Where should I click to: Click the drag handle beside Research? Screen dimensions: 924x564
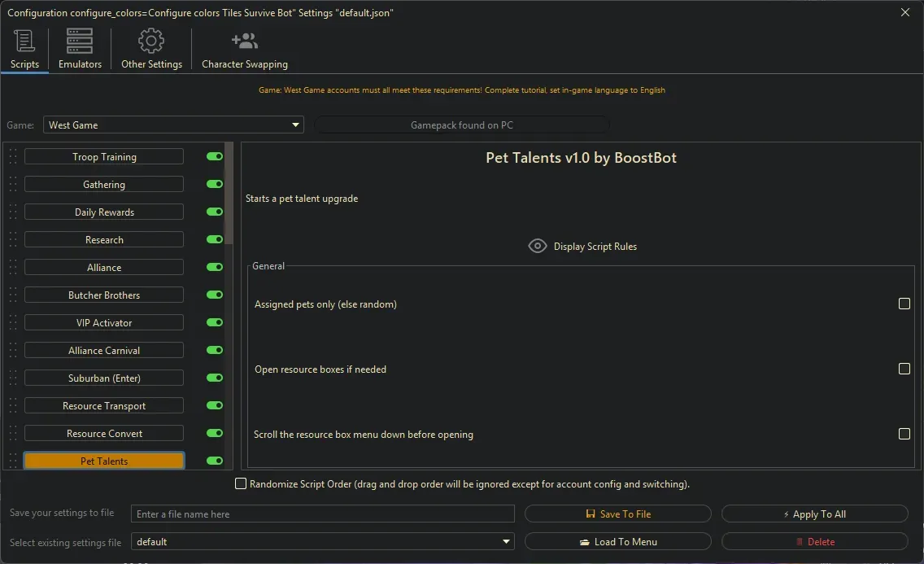pyautogui.click(x=13, y=240)
